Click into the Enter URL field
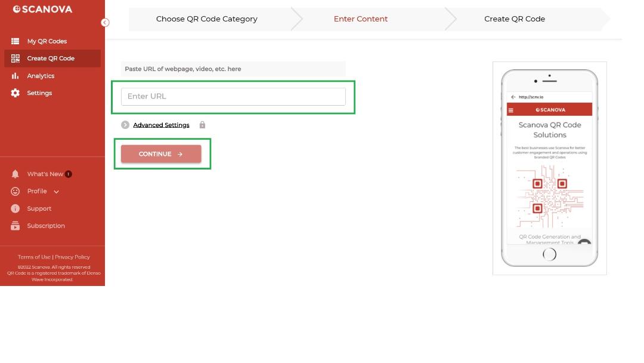Screen dimensions: 644x363 233,97
